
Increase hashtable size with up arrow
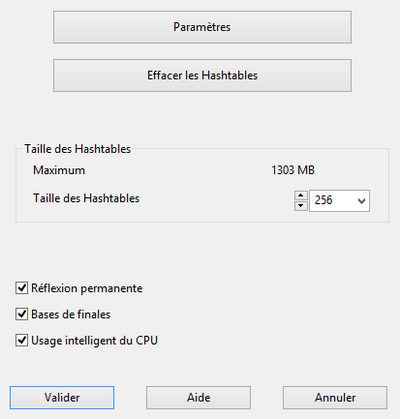tap(301, 195)
